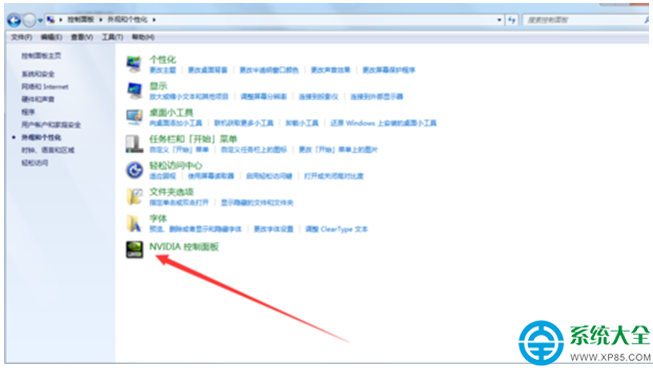Open recent pages dropdown next to Forward button
The width and height of the screenshot is (653, 368).
(40, 20)
